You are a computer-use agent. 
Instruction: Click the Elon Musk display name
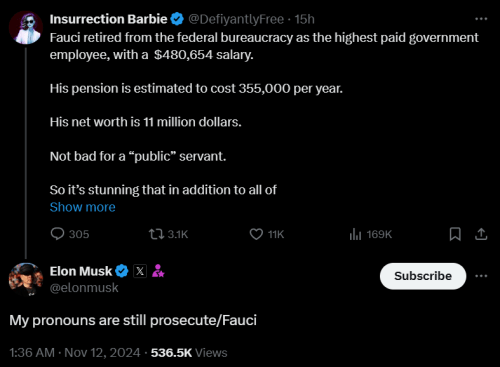[x=81, y=271]
